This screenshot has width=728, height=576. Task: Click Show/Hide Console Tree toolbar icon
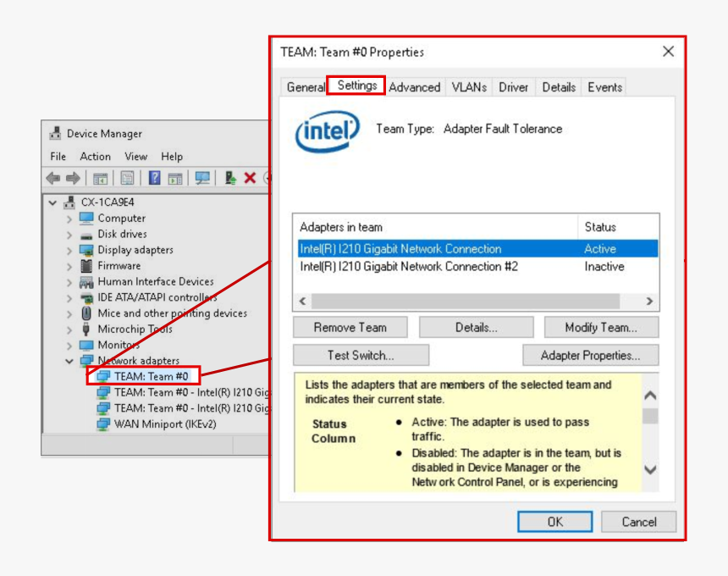(100, 178)
